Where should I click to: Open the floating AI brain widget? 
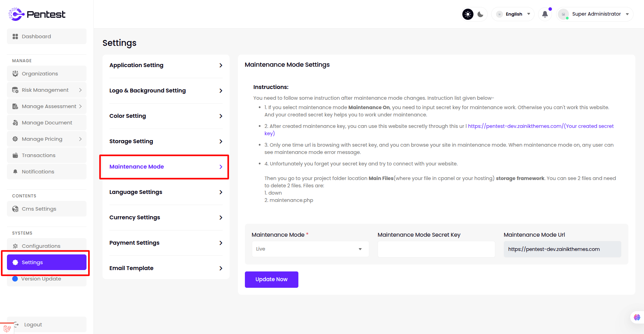coord(637,317)
